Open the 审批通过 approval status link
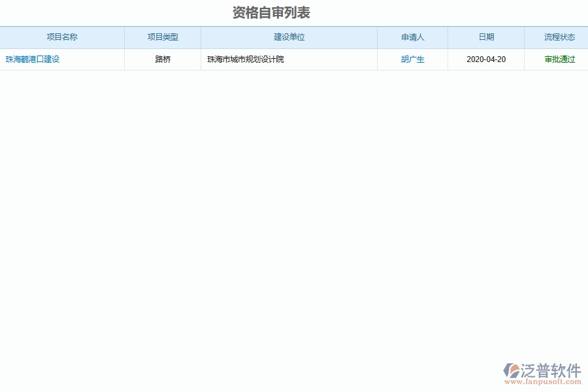The image size is (588, 392). 559,59
